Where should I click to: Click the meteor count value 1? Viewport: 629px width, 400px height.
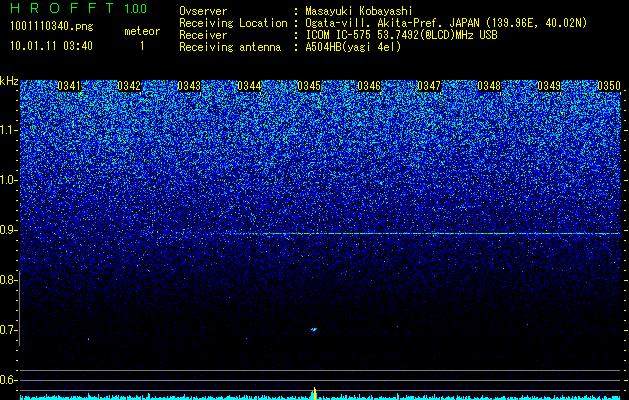142,46
